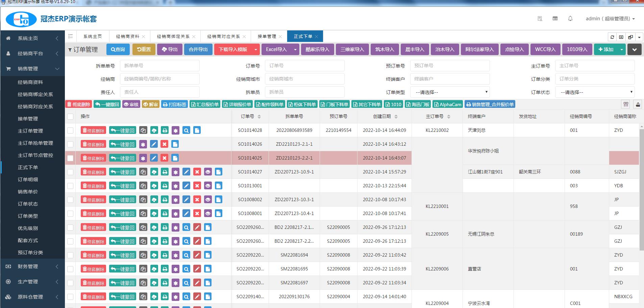Click the 合并导出 button
The width and height of the screenshot is (644, 308).
[x=198, y=49]
